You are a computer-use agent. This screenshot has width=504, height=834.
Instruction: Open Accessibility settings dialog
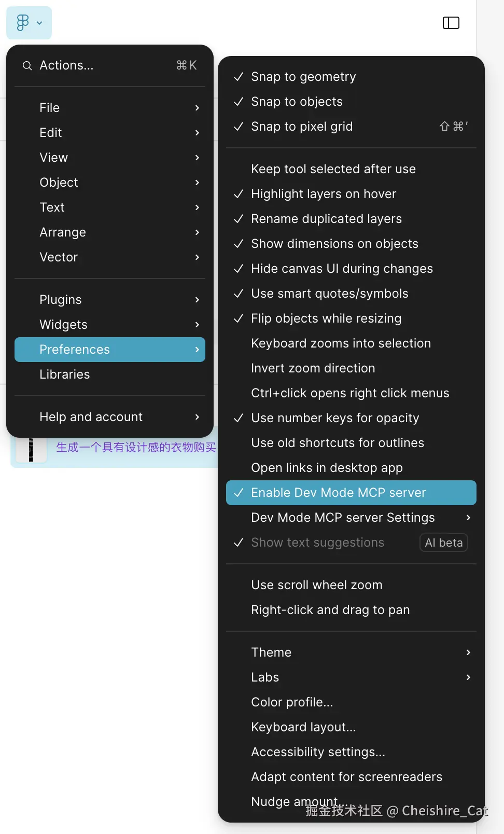pyautogui.click(x=318, y=752)
